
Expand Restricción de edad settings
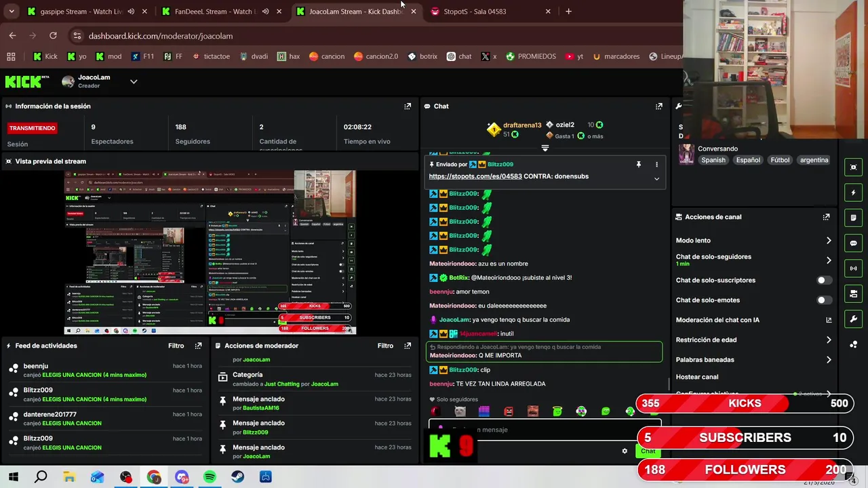[x=829, y=340]
